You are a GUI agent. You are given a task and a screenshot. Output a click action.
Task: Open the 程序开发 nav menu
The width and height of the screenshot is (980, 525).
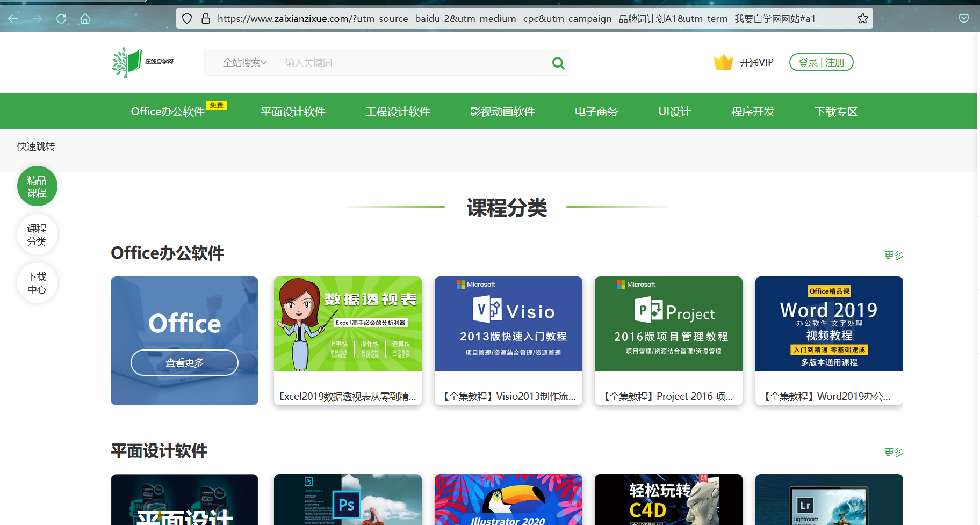tap(753, 112)
